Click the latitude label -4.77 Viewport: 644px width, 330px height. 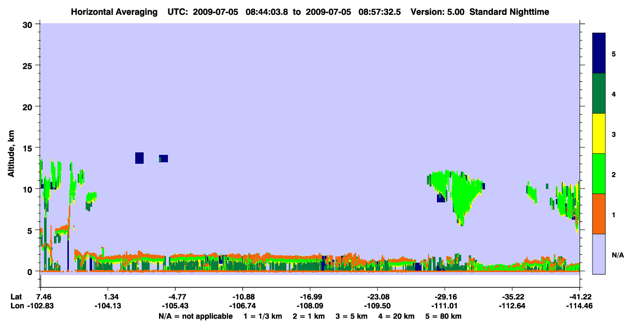(x=175, y=297)
